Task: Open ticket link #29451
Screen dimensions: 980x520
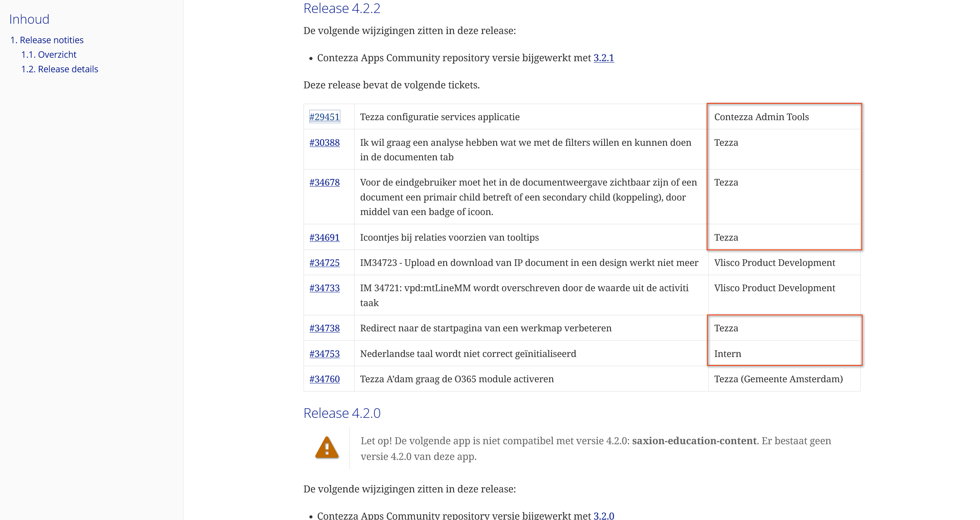Action: (324, 117)
